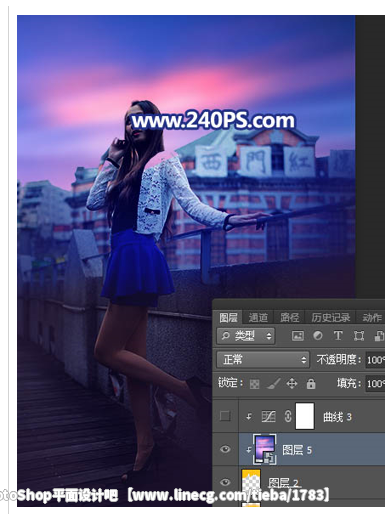Hide 图层 2 with eye icon

(225, 482)
